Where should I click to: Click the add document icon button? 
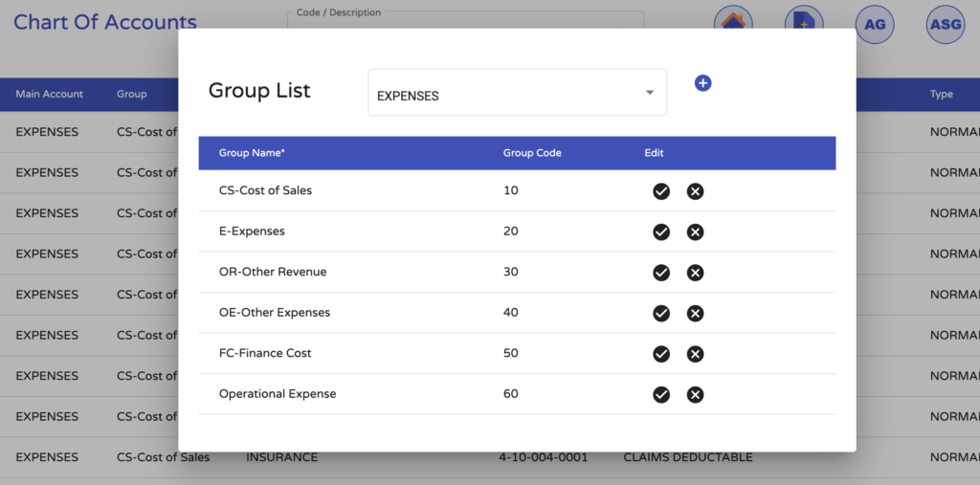pos(804,23)
